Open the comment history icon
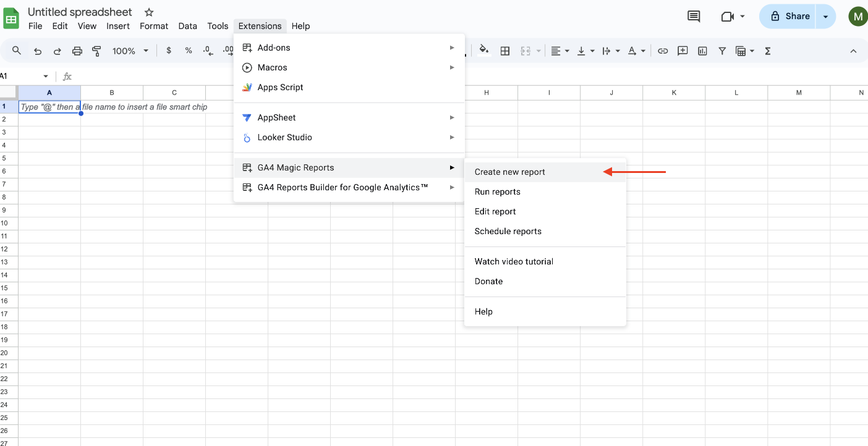868x446 pixels. pyautogui.click(x=694, y=17)
